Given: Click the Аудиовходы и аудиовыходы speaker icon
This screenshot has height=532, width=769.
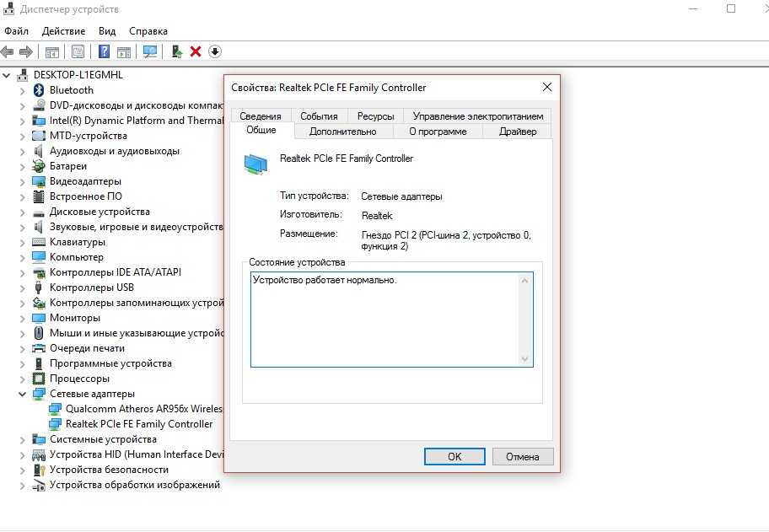Looking at the screenshot, I should [39, 151].
